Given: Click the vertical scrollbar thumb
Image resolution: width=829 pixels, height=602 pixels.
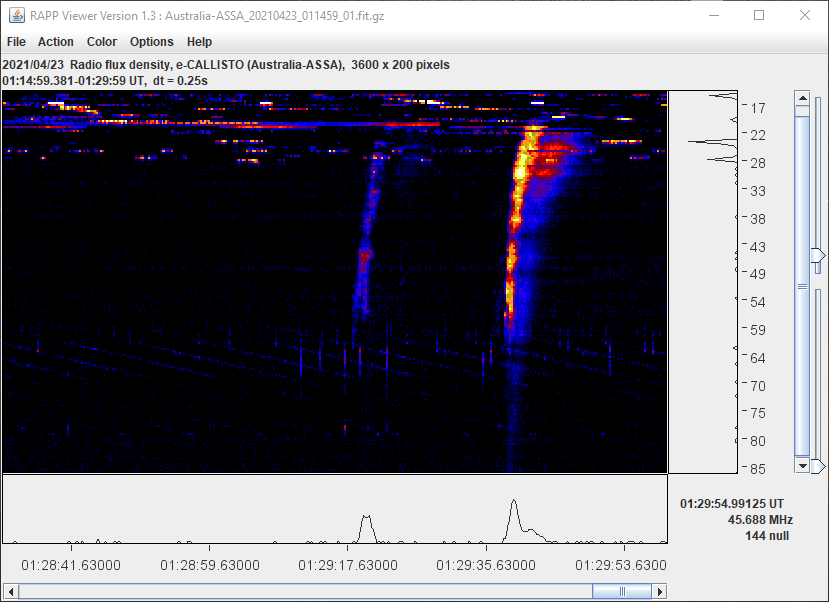Looking at the screenshot, I should [802, 285].
